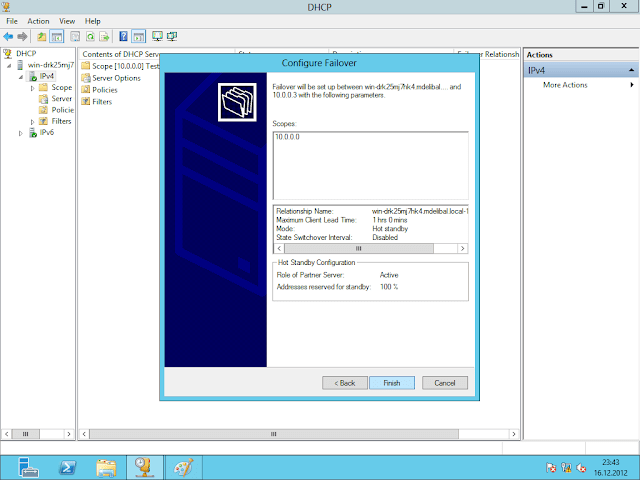Expand the More Actions submenu arrow

(x=632, y=85)
